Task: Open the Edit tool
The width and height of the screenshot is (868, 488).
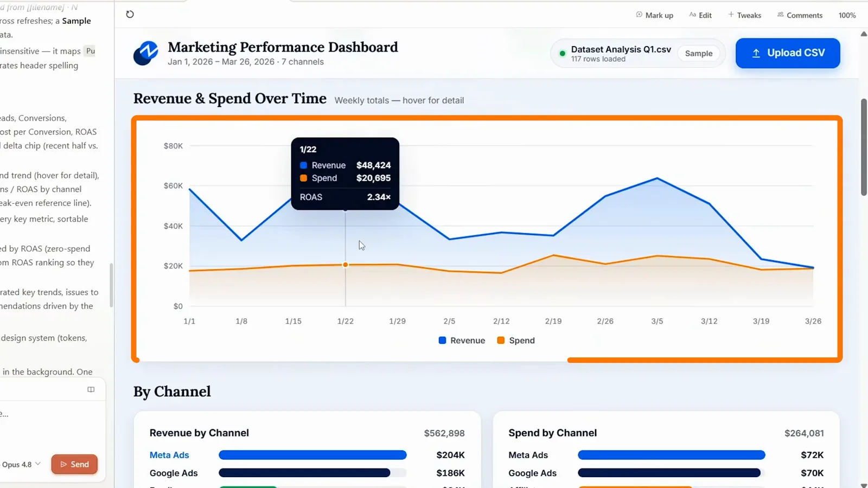Action: [x=700, y=15]
